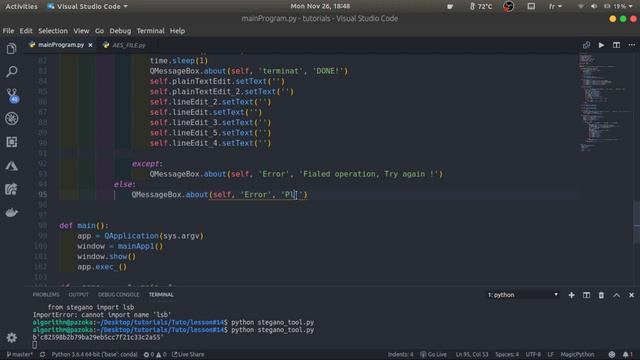
Task: Close the terminal panel
Action: (631, 295)
